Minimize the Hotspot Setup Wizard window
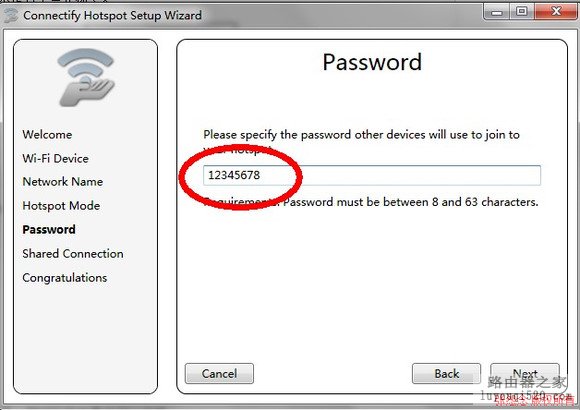 [x=496, y=12]
